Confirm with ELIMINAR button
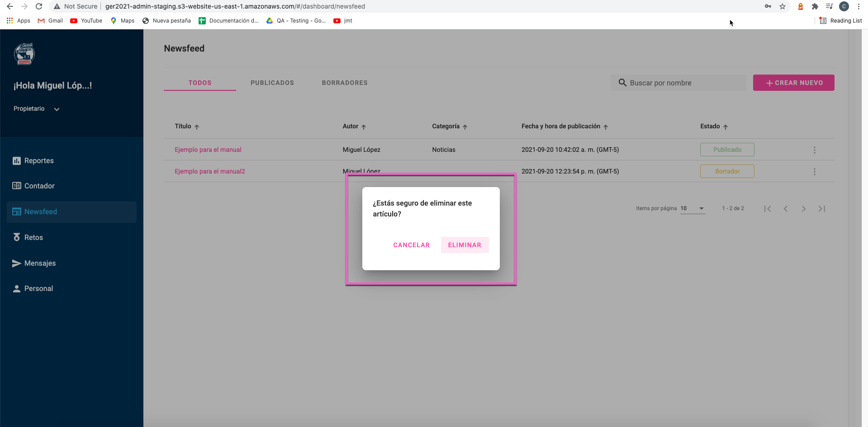The width and height of the screenshot is (868, 427). coord(465,245)
